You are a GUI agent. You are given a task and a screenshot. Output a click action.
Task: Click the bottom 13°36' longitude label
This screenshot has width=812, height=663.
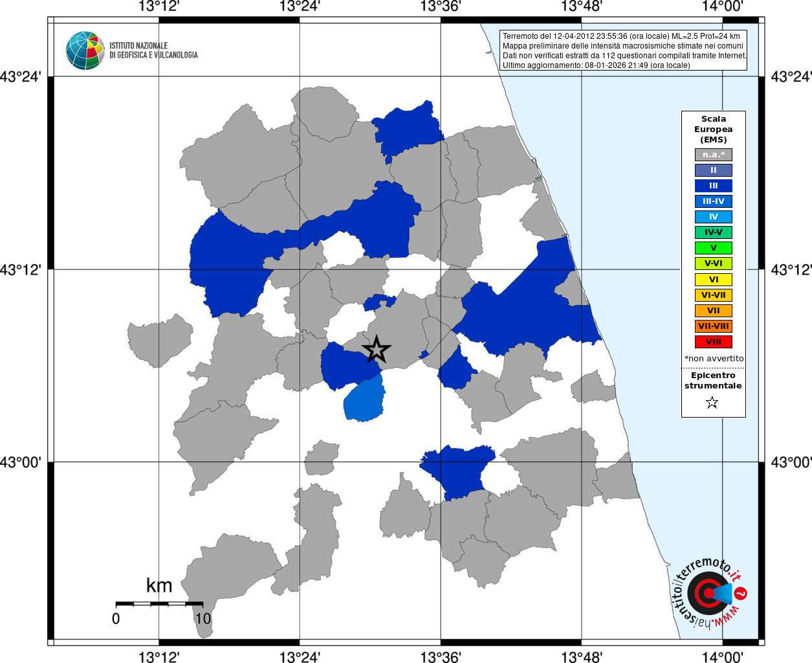pyautogui.click(x=441, y=657)
